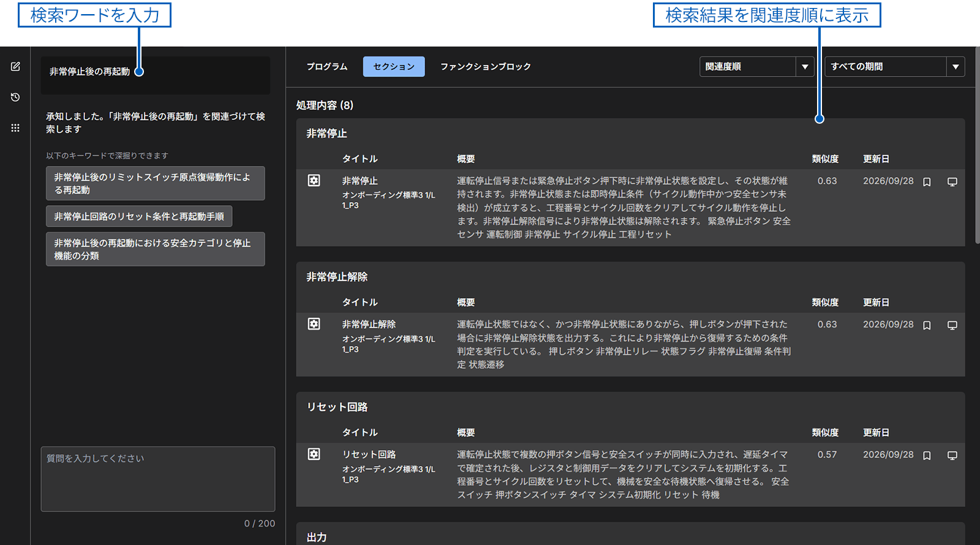The image size is (980, 545).
Task: Open the apps grid icon in sidebar
Action: point(15,128)
